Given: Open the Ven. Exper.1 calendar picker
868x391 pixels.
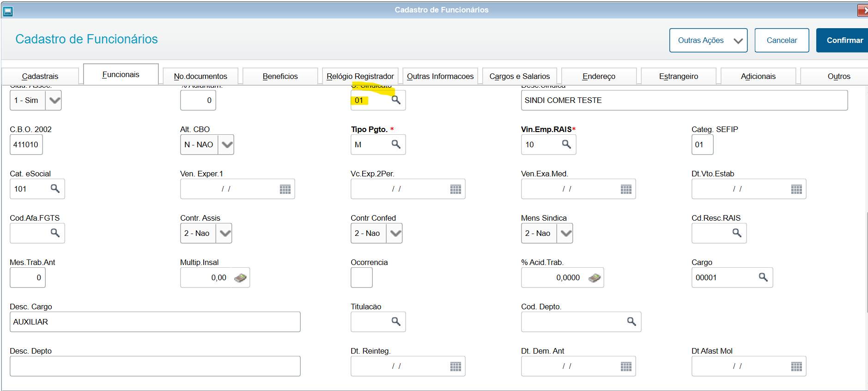Looking at the screenshot, I should [x=285, y=189].
